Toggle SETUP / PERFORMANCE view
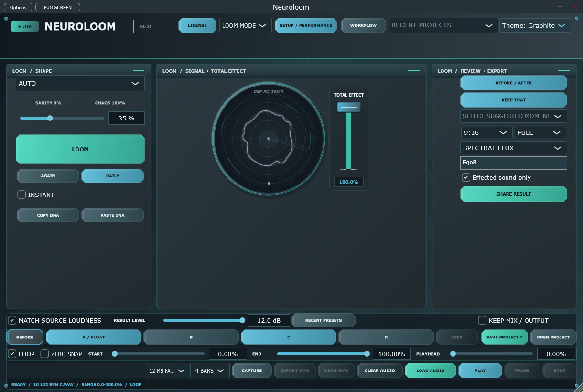The width and height of the screenshot is (583, 392). click(x=306, y=25)
